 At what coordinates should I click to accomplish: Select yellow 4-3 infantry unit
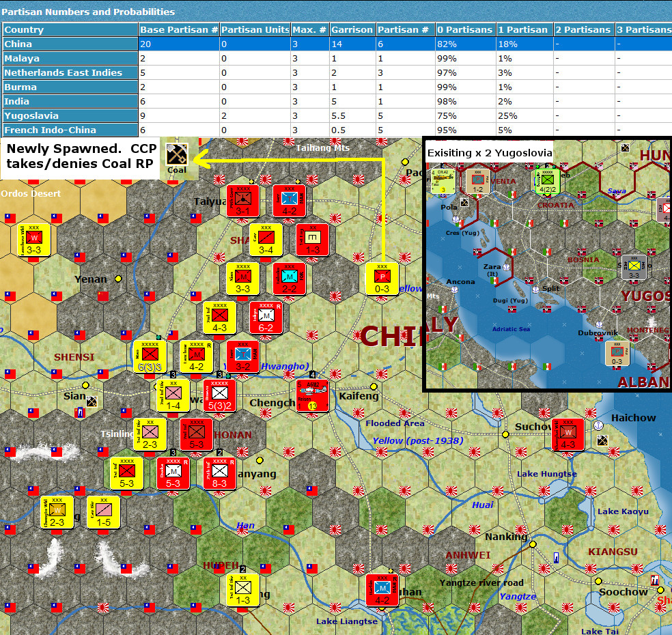pyautogui.click(x=219, y=317)
